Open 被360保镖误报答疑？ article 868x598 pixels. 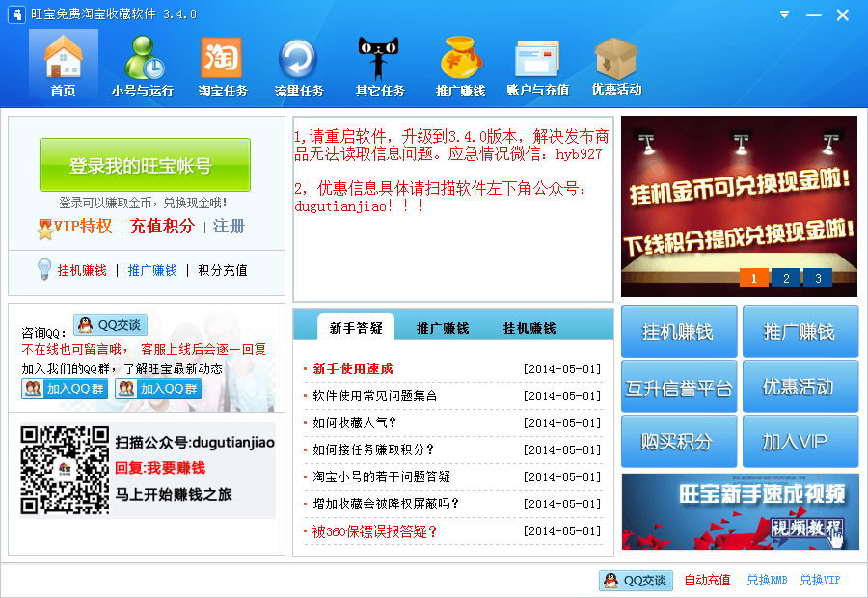[375, 531]
